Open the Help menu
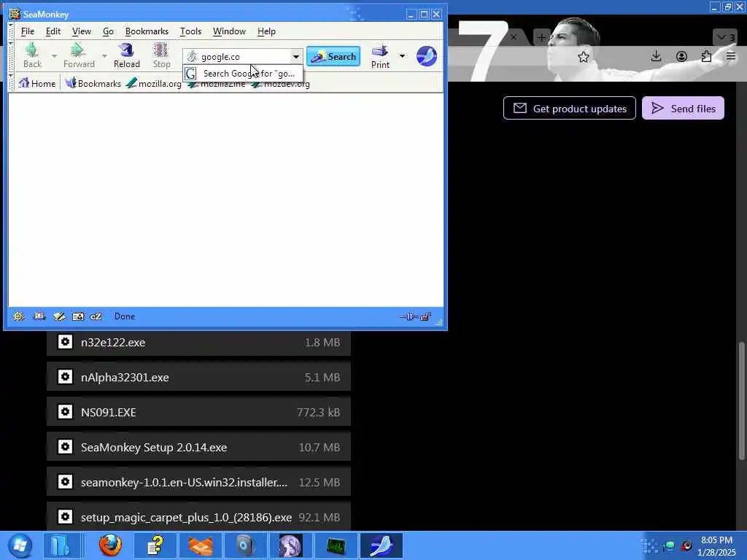747x560 pixels. 266,31
